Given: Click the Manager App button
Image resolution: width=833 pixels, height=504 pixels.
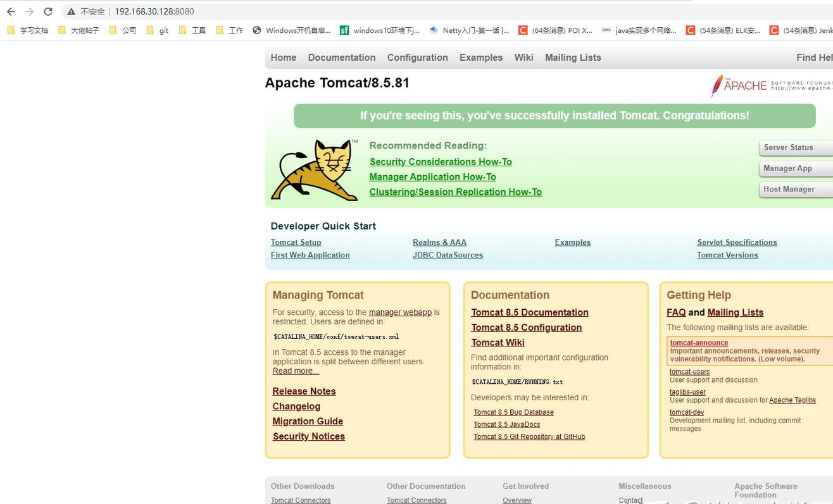Looking at the screenshot, I should click(x=796, y=168).
